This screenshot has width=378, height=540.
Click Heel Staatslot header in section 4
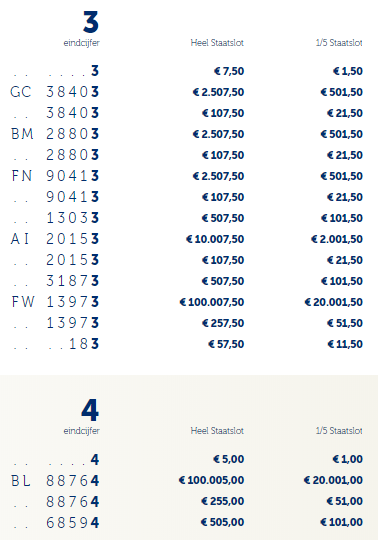pos(217,430)
